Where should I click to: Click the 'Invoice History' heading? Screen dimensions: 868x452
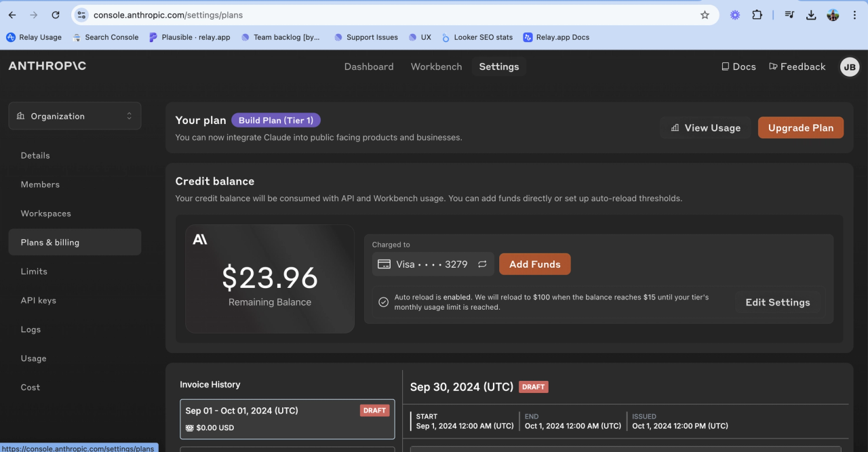(210, 384)
